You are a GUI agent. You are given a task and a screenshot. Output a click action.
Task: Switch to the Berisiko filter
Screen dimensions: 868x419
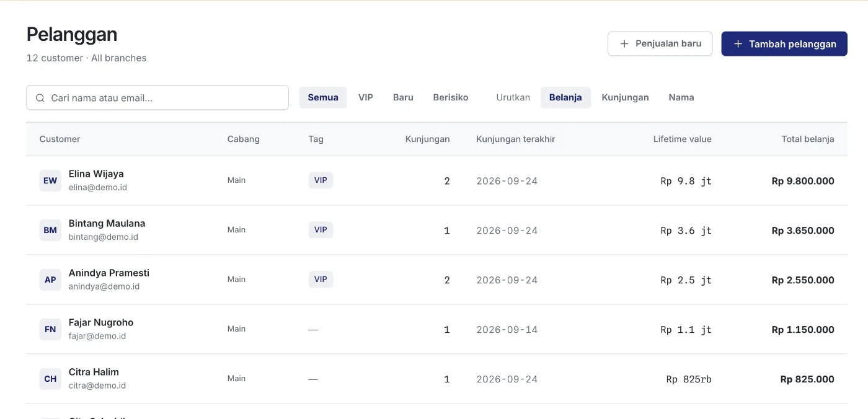coord(451,97)
